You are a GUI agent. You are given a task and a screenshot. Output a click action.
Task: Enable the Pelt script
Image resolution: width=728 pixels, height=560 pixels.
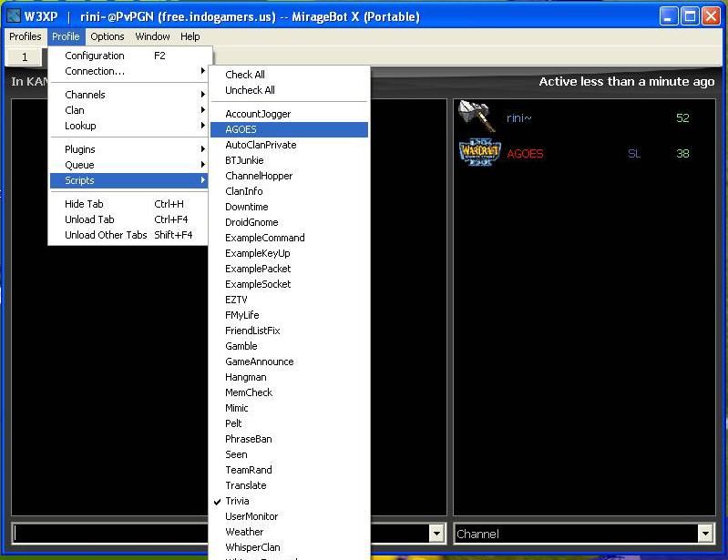click(289, 423)
